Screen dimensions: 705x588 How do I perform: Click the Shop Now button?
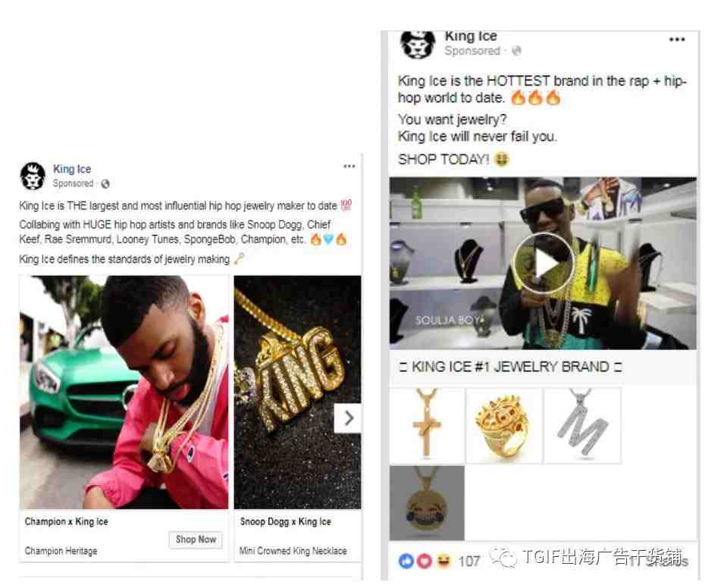coord(196,540)
